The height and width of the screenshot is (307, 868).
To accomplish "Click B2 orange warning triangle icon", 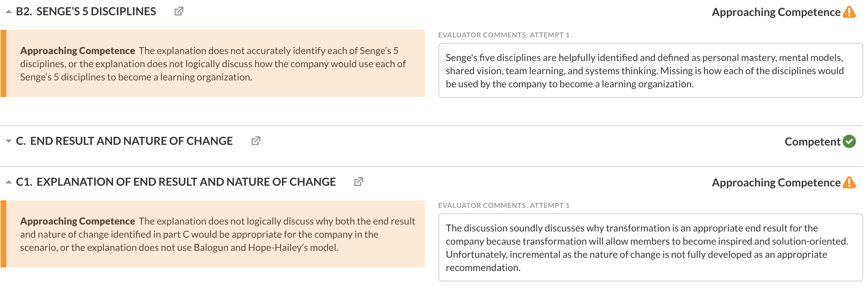I will (849, 12).
